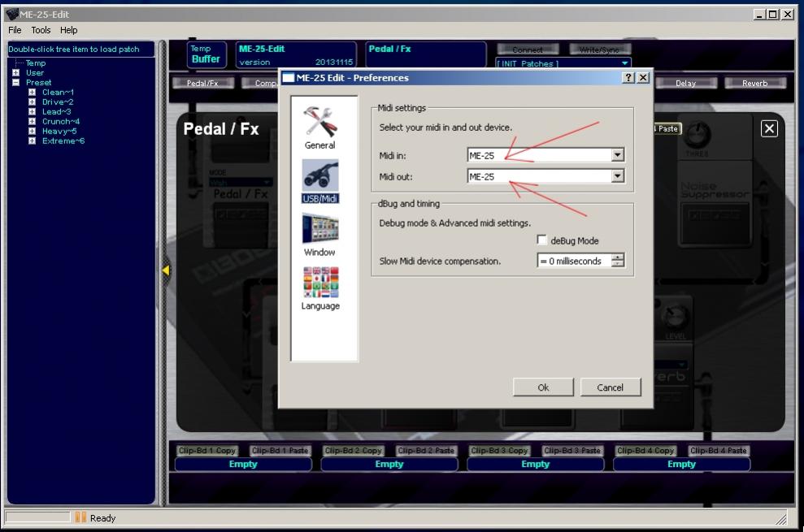
Task: Expand the Drive~2 preset group
Action: (x=32, y=102)
